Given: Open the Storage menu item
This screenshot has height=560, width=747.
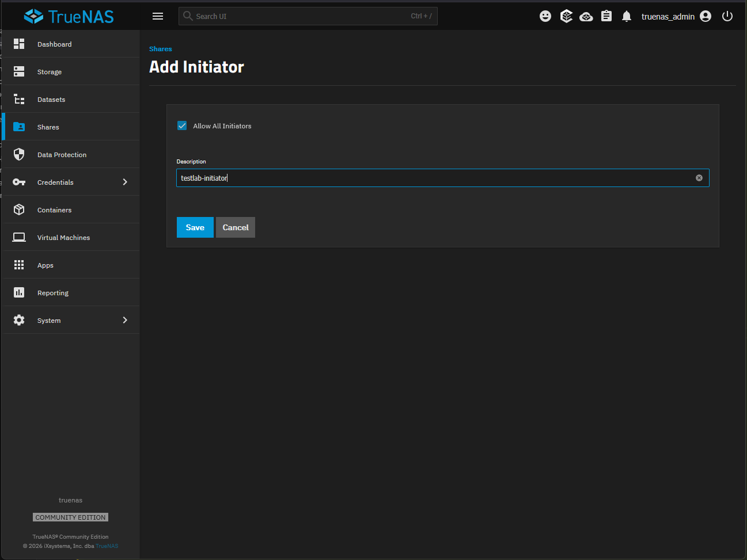Looking at the screenshot, I should [71, 71].
